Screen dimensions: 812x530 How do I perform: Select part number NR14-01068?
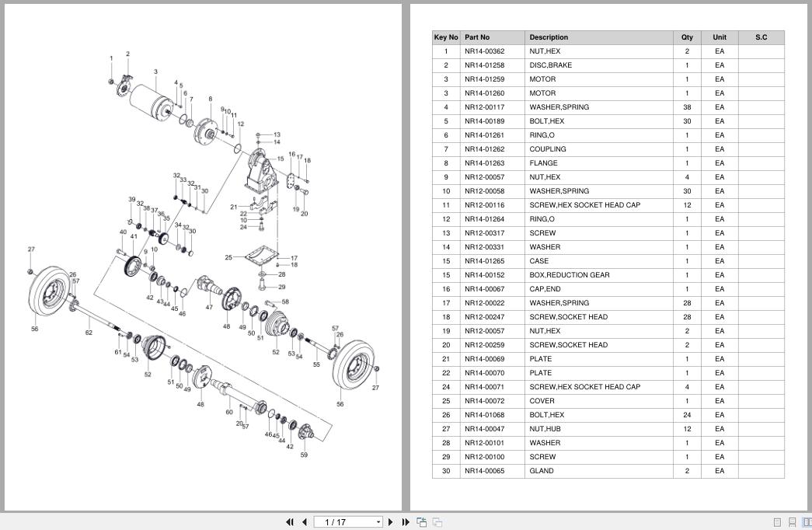click(484, 415)
